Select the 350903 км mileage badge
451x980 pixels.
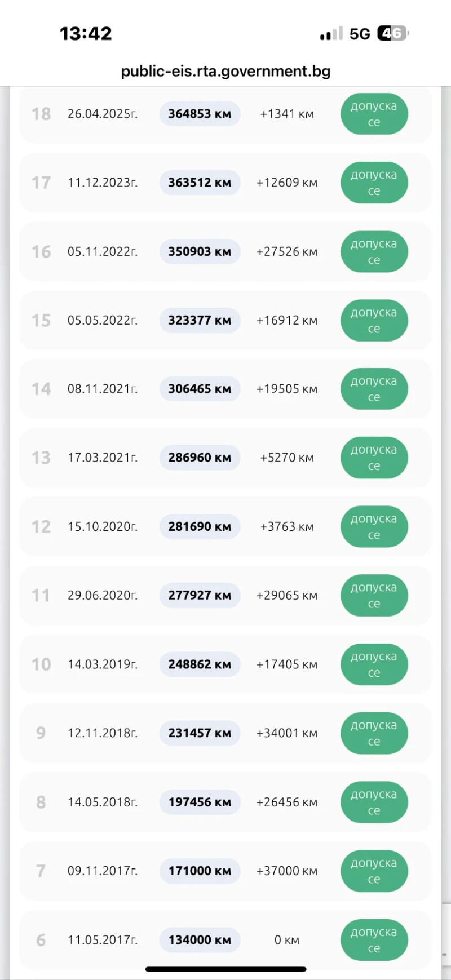(200, 252)
